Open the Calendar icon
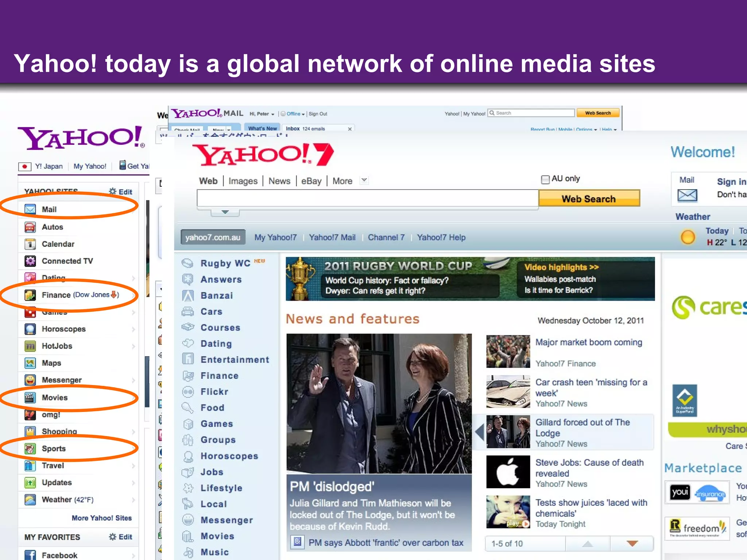This screenshot has width=747, height=560. pos(30,244)
